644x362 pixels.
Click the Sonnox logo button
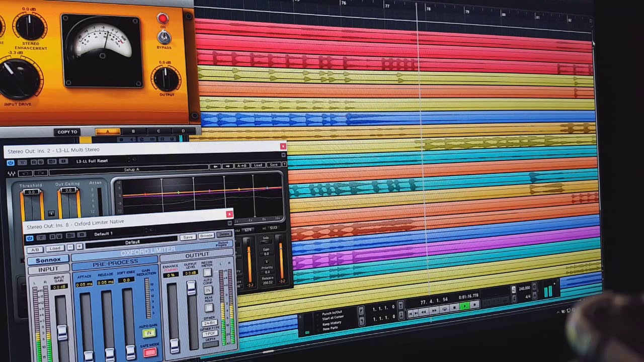[48, 260]
